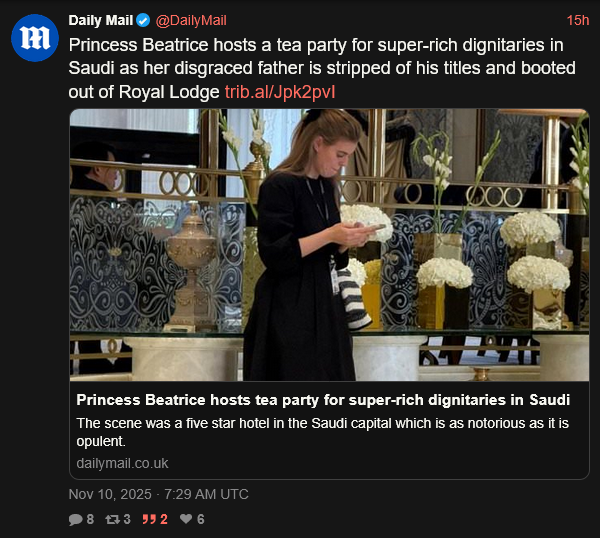Click the quote count number 2
Screen dimensions: 600x538
(x=164, y=520)
